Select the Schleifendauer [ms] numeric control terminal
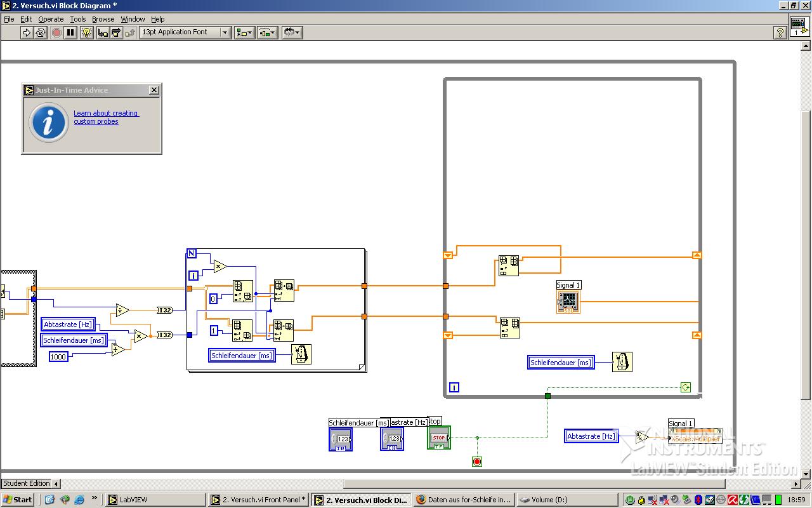 tap(341, 439)
